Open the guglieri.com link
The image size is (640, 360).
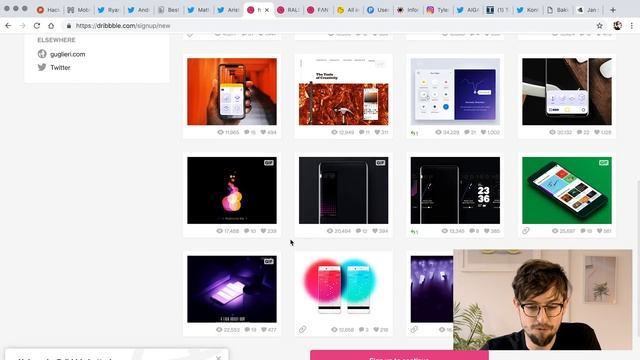point(68,54)
